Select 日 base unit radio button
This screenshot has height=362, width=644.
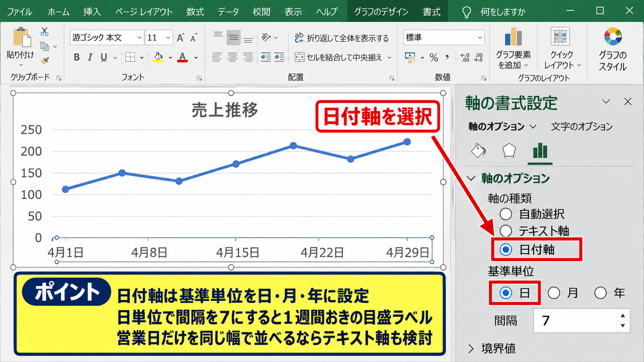506,293
